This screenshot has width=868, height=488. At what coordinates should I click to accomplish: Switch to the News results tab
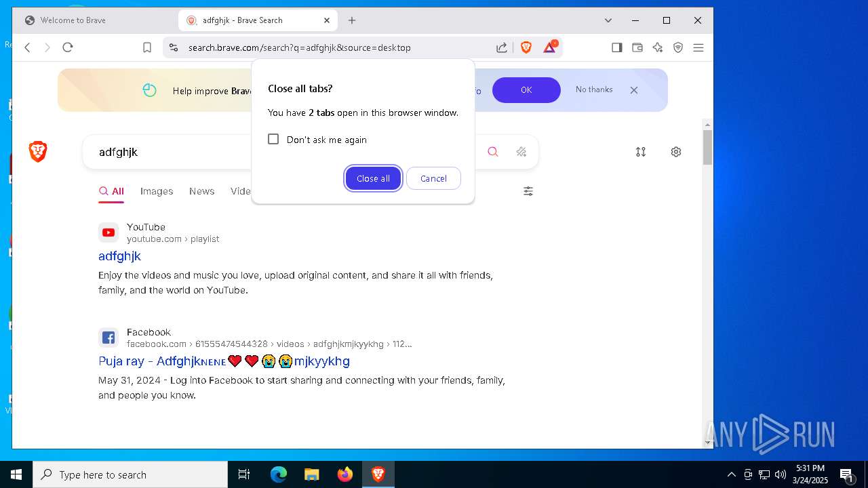tap(202, 191)
